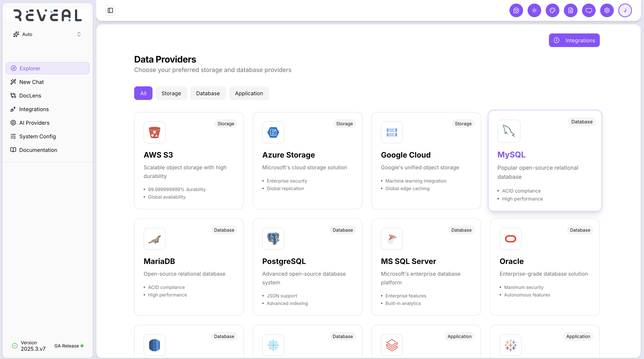This screenshot has width=644, height=359.
Task: Click the MySQL dolphin icon
Action: [x=509, y=131]
